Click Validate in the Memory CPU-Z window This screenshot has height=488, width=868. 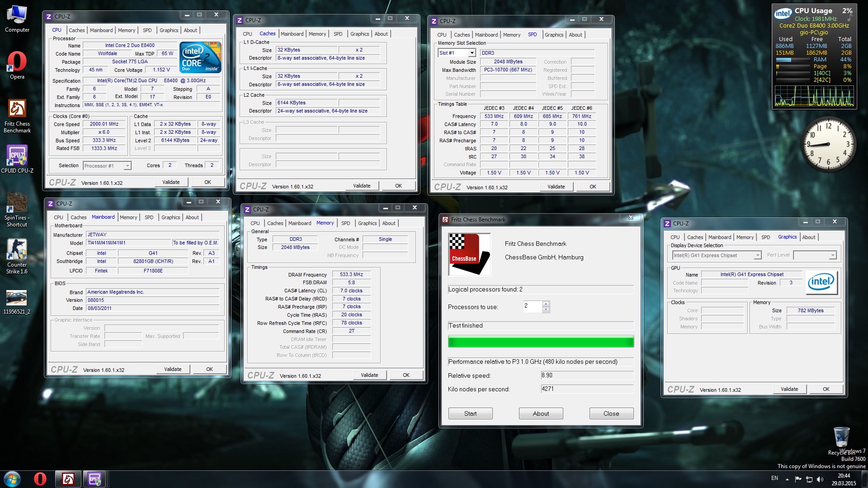click(x=369, y=375)
